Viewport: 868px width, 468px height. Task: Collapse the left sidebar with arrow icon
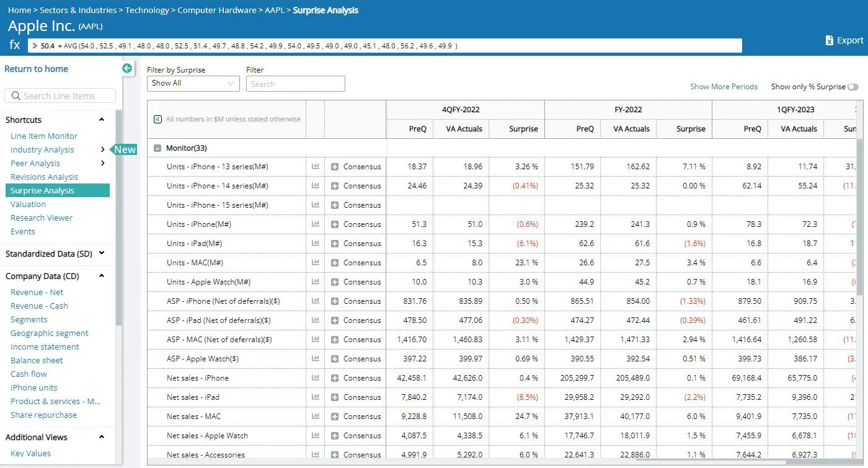click(x=127, y=68)
